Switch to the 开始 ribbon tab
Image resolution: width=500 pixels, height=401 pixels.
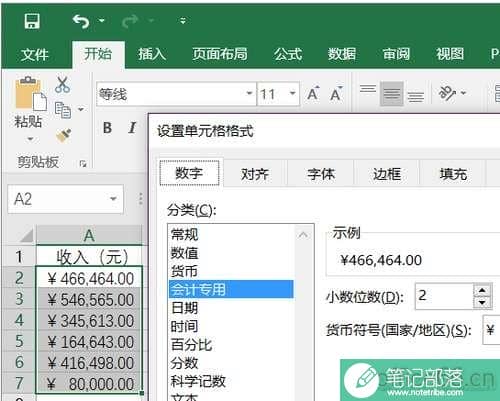(98, 54)
